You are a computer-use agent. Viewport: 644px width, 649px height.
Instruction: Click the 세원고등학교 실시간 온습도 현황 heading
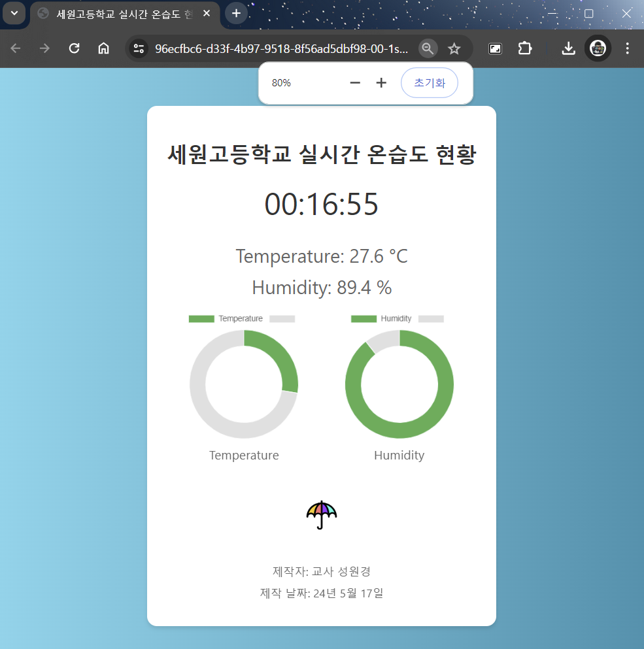322,155
